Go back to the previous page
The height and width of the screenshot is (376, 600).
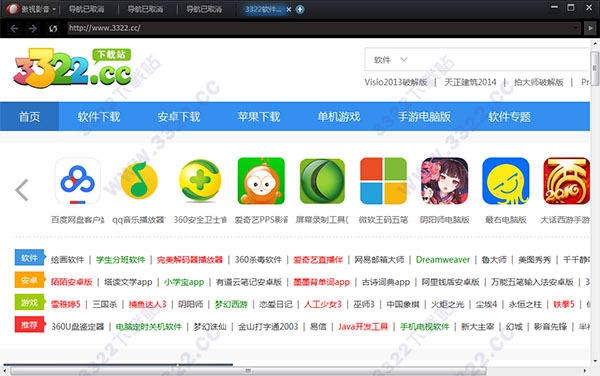tap(14, 28)
